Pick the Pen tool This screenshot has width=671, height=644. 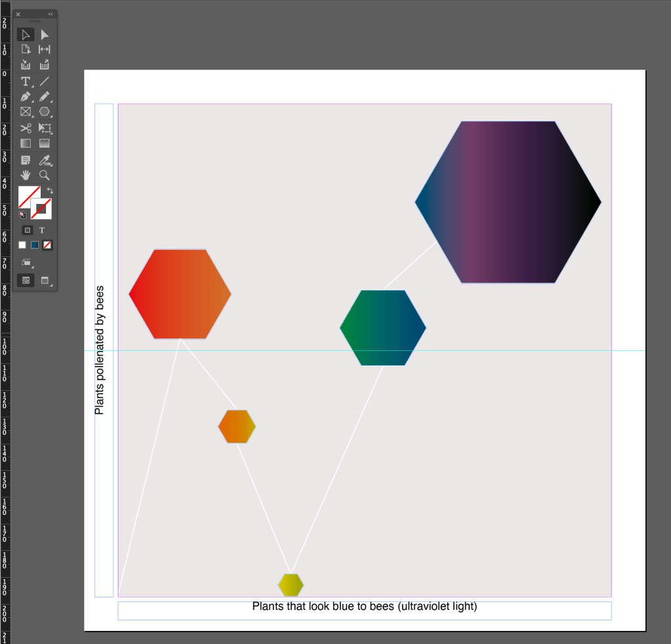coord(26,97)
